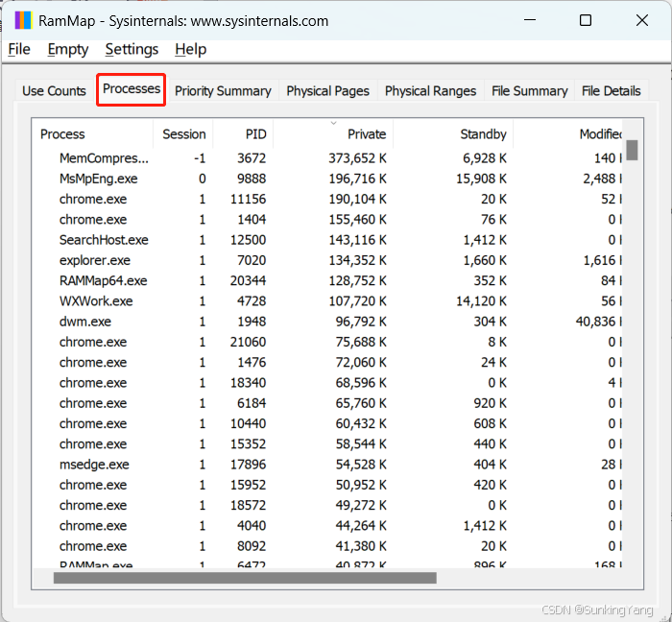Image resolution: width=672 pixels, height=622 pixels.
Task: Click Modified value 1,616 in explorer.exe row
Action: [x=602, y=260]
